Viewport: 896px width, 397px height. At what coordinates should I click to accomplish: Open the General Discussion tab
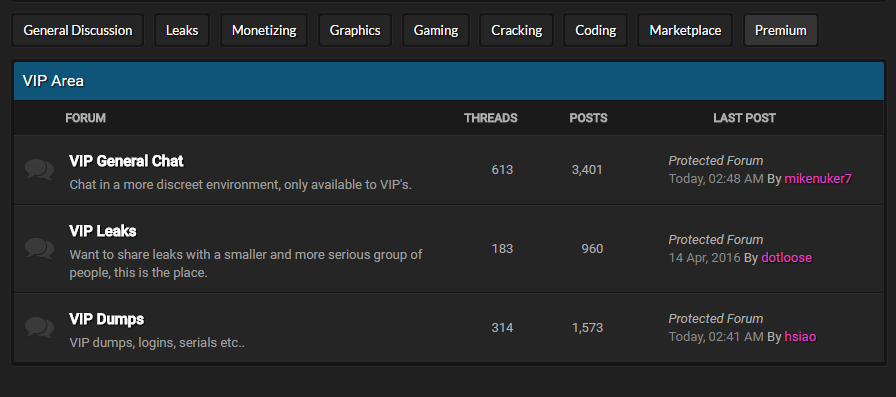78,30
